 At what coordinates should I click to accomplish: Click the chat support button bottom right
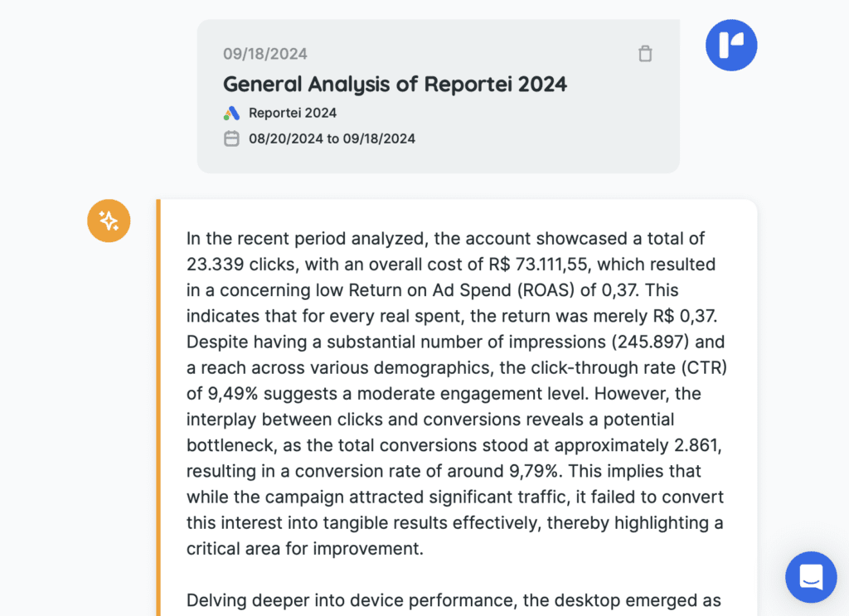pyautogui.click(x=811, y=577)
